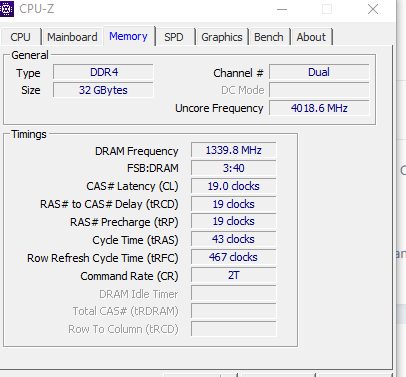Click the CAS# Latency (CL) label
The height and width of the screenshot is (377, 406).
(132, 186)
